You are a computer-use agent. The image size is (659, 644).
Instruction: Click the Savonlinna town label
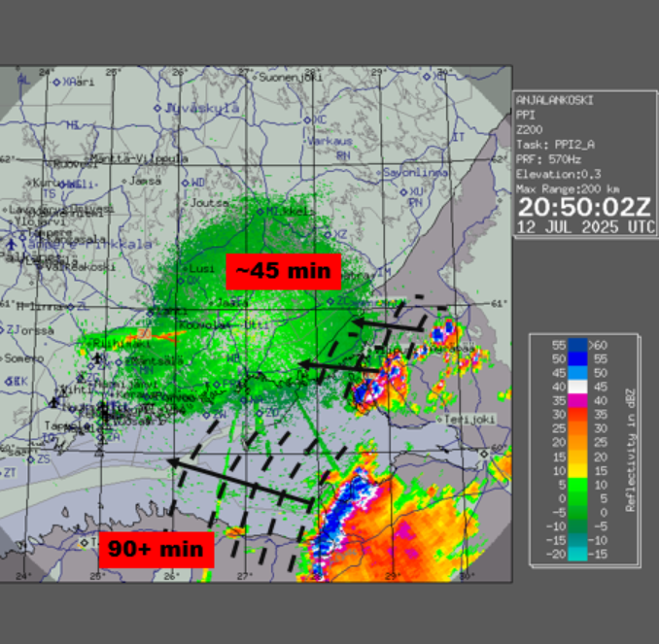coord(415,173)
